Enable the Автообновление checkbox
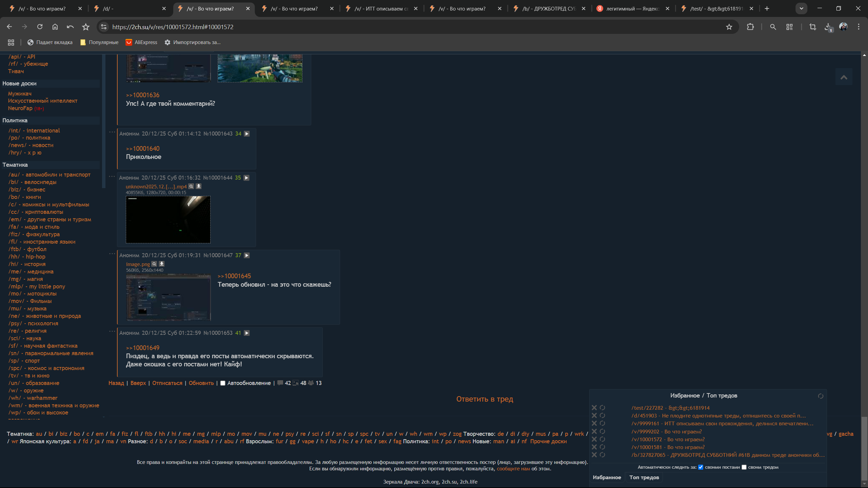 223,383
